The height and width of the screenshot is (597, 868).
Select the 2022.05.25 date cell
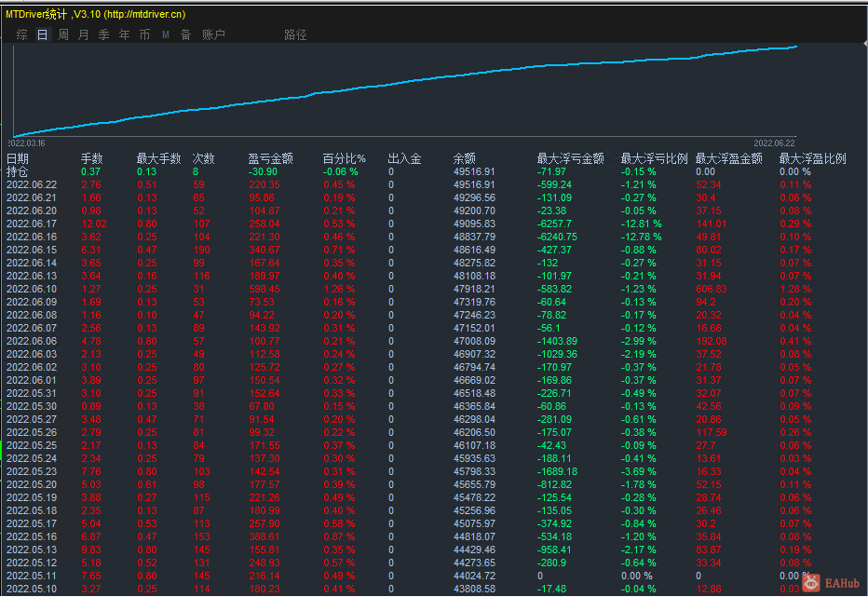(32, 445)
